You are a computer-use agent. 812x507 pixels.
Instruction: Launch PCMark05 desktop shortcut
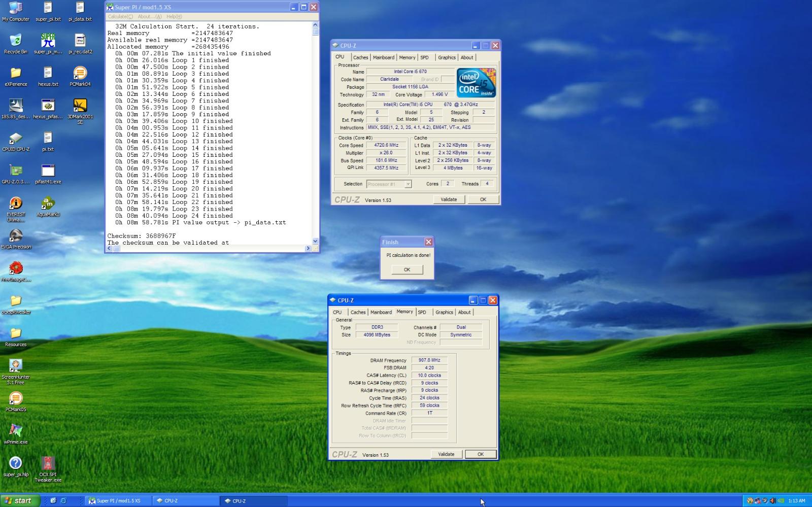click(16, 401)
